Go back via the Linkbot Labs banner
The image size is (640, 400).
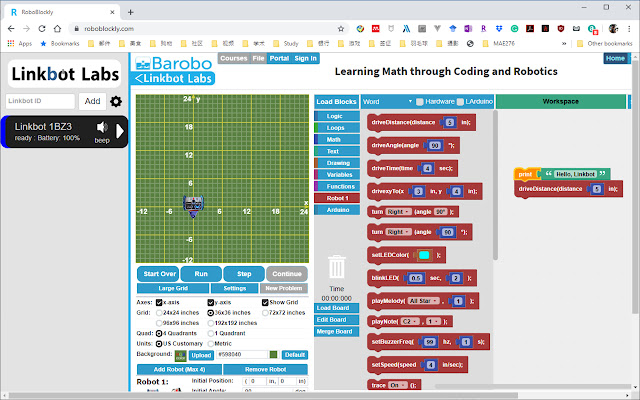(173, 78)
